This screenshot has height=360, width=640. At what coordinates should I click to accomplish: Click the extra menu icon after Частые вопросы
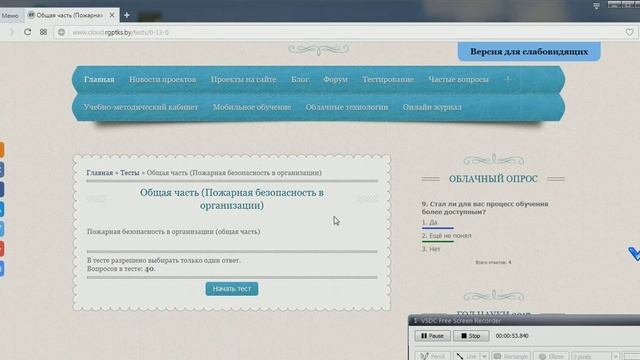[x=507, y=79]
